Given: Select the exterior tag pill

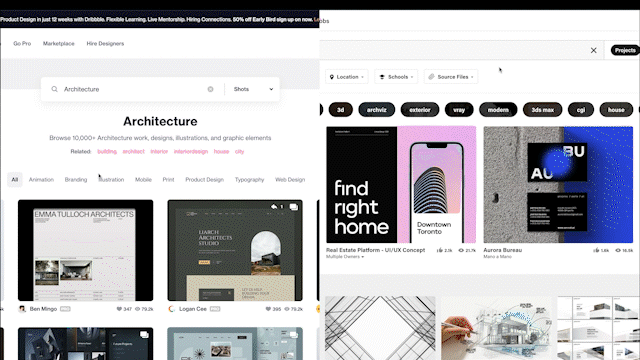Looking at the screenshot, I should (x=420, y=110).
